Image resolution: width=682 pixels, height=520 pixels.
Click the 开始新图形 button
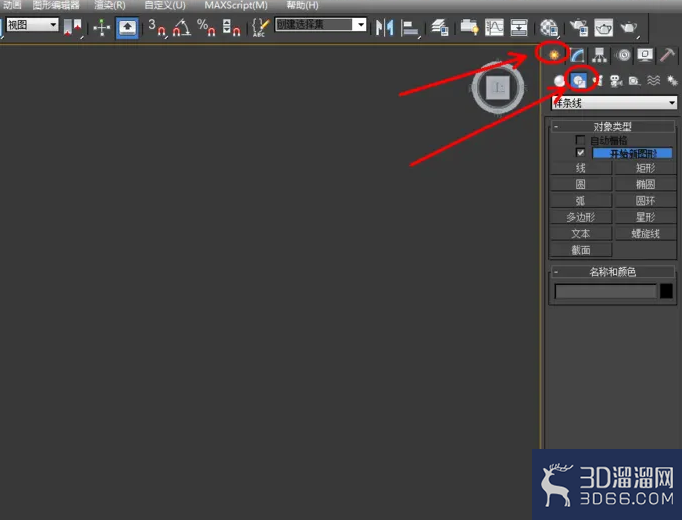point(632,153)
